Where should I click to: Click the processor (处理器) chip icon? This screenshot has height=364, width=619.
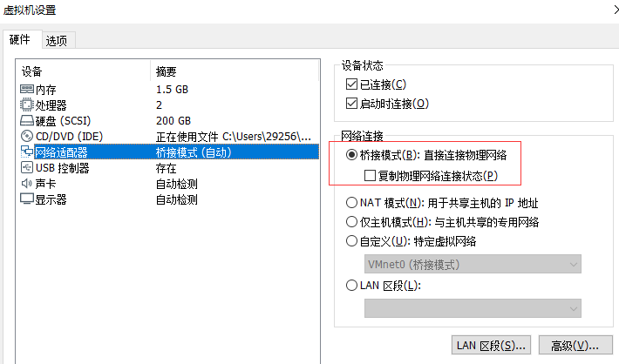(27, 104)
